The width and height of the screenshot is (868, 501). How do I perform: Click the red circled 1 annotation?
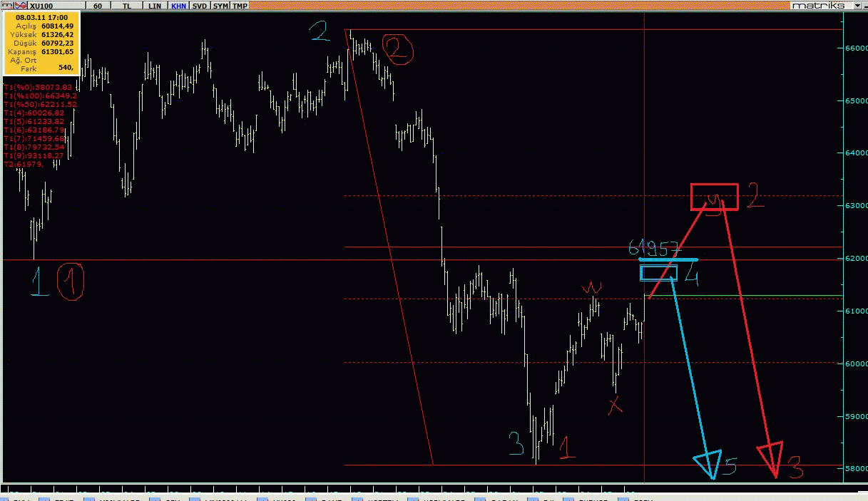71,282
